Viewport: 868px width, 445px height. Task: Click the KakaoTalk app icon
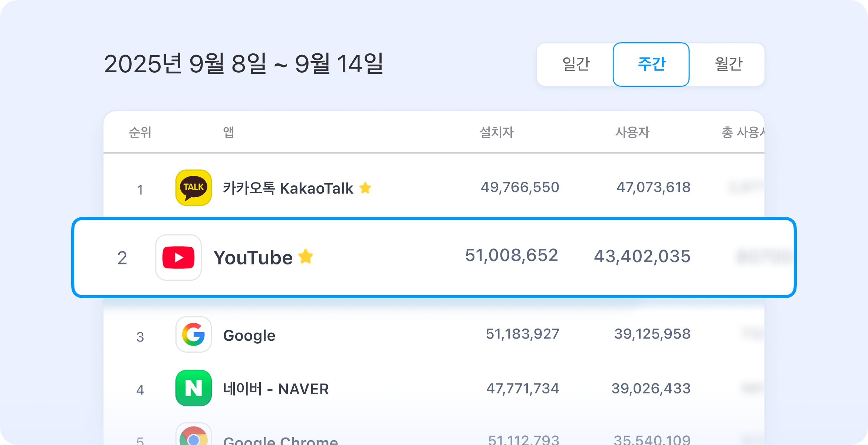coord(193,188)
